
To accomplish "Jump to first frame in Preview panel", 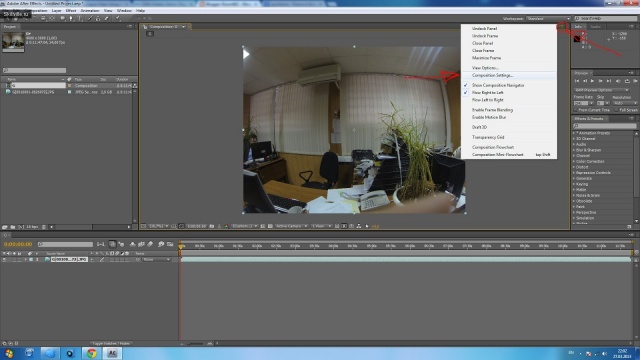I will point(577,81).
